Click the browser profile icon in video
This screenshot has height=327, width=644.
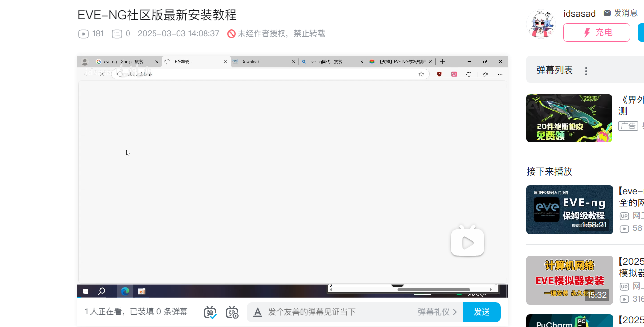point(85,62)
